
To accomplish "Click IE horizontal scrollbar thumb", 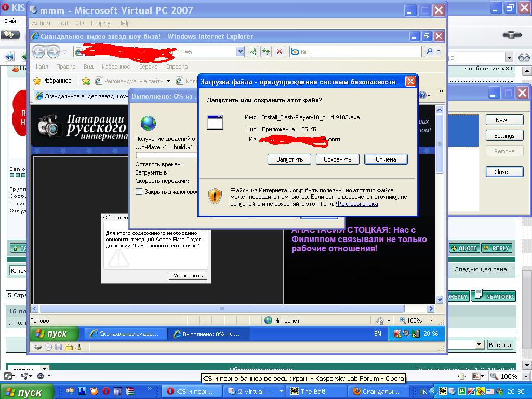I will (x=222, y=309).
